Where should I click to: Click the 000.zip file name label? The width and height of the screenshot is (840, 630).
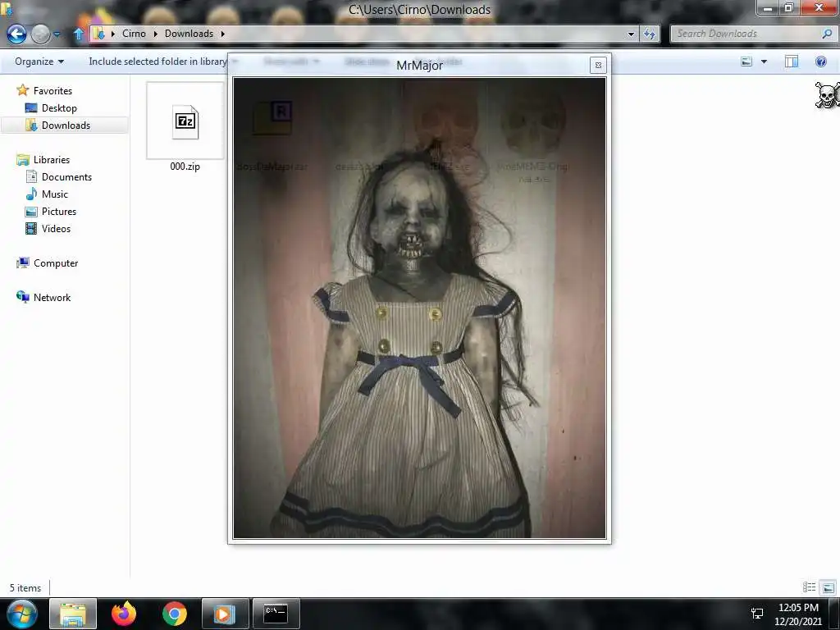(185, 167)
